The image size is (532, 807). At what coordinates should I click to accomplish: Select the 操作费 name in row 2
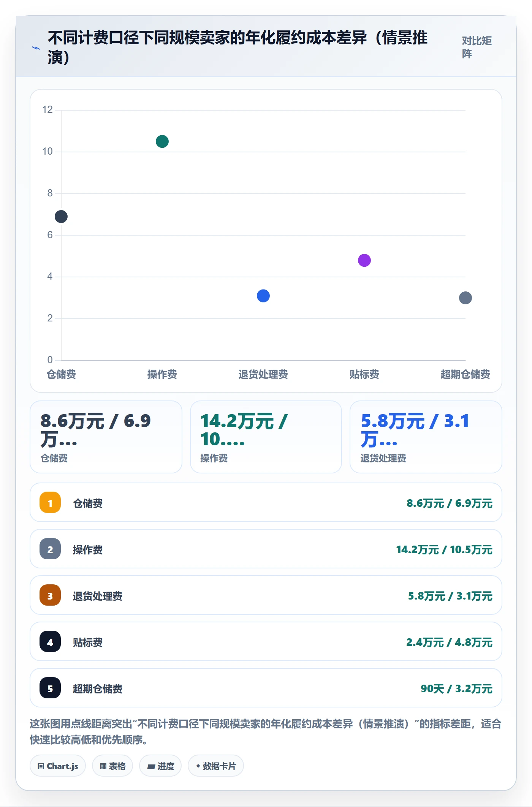coord(88,550)
